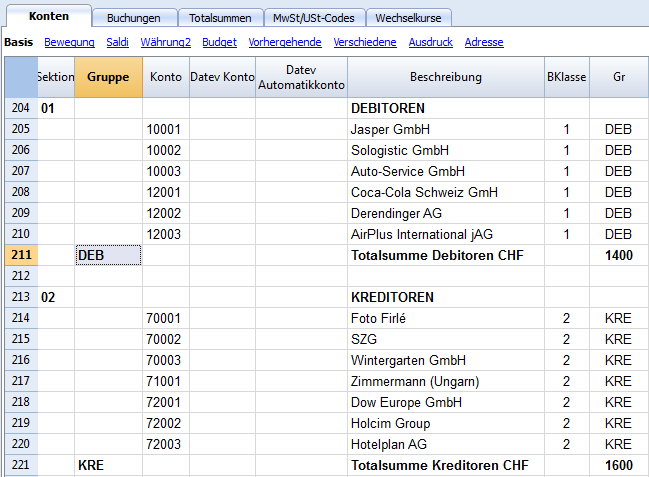The height and width of the screenshot is (477, 649).
Task: Switch to the Wechselkurse tab
Action: (x=409, y=18)
